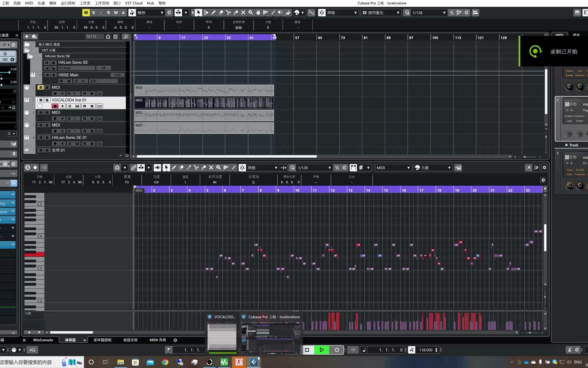The height and width of the screenshot is (368, 588).
Task: Collapse the VST 乐器 folder
Action: click(x=27, y=50)
